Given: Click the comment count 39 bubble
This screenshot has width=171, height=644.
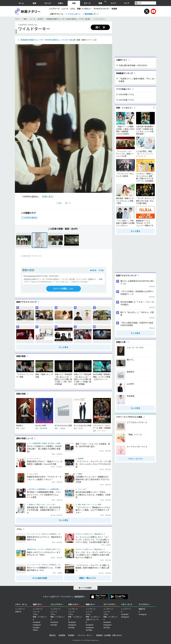Looking at the screenshot, I should click(x=101, y=270).
